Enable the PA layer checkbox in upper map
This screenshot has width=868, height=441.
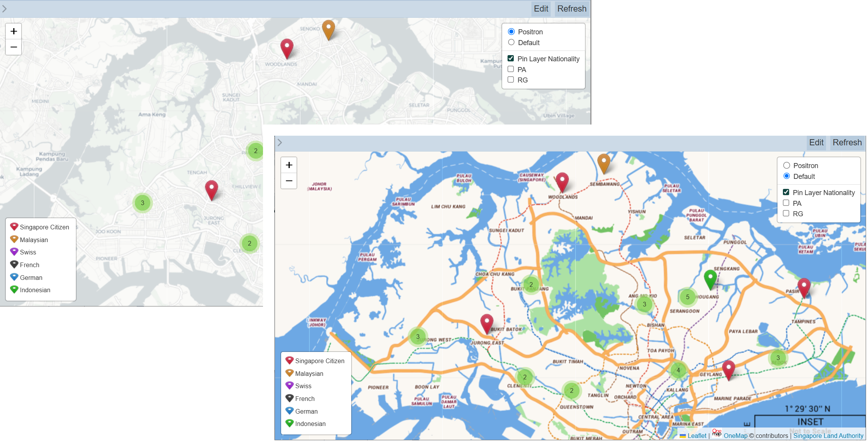pos(511,69)
